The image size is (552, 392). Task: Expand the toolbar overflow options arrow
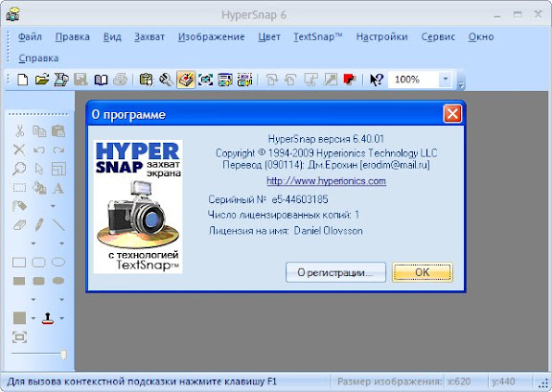[x=460, y=85]
